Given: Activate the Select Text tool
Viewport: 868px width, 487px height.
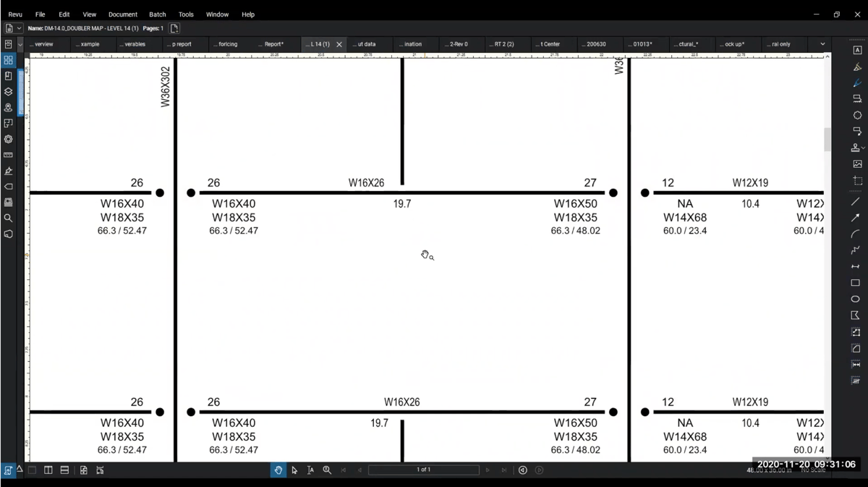Looking at the screenshot, I should coord(310,470).
